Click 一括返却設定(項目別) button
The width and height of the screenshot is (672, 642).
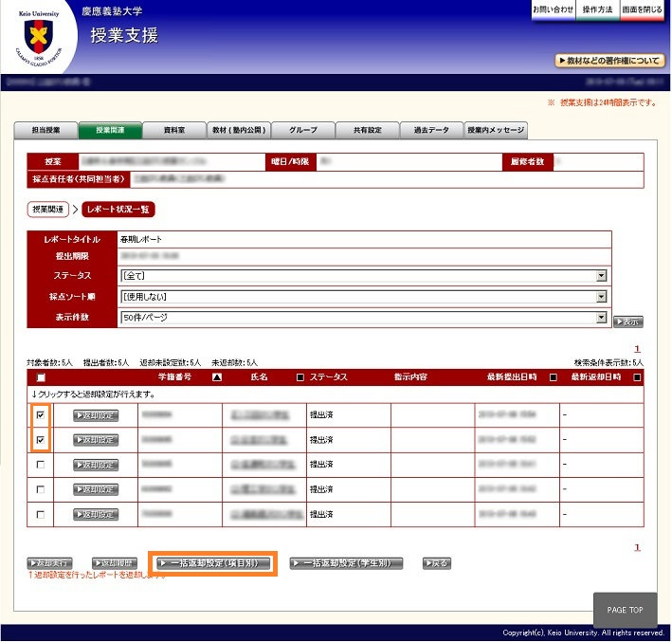[x=216, y=563]
